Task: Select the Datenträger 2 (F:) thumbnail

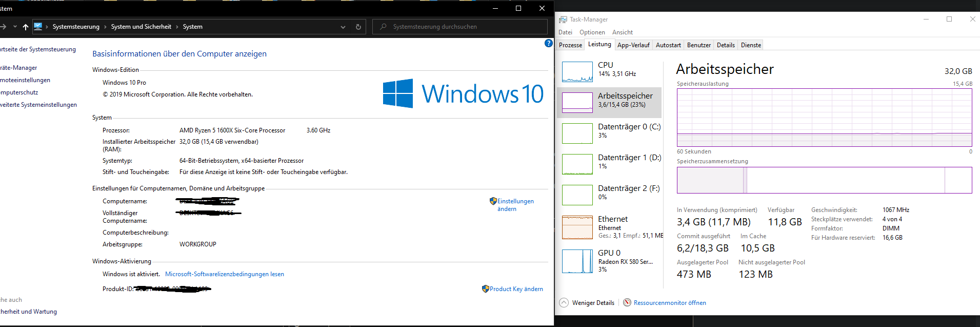Action: pos(577,195)
